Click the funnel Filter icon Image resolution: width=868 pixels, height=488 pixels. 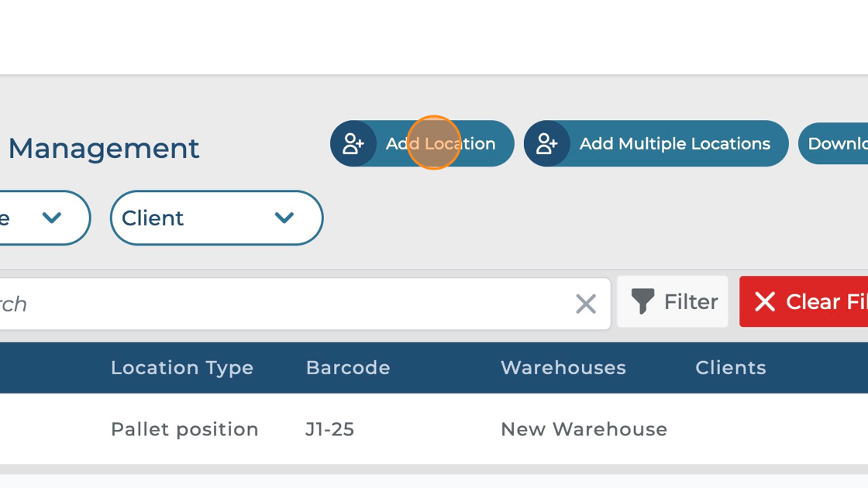click(x=642, y=301)
